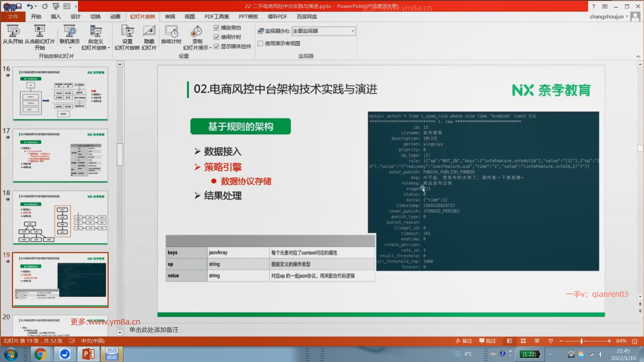
Task: Select slide 17 thumbnail
Action: click(x=60, y=156)
